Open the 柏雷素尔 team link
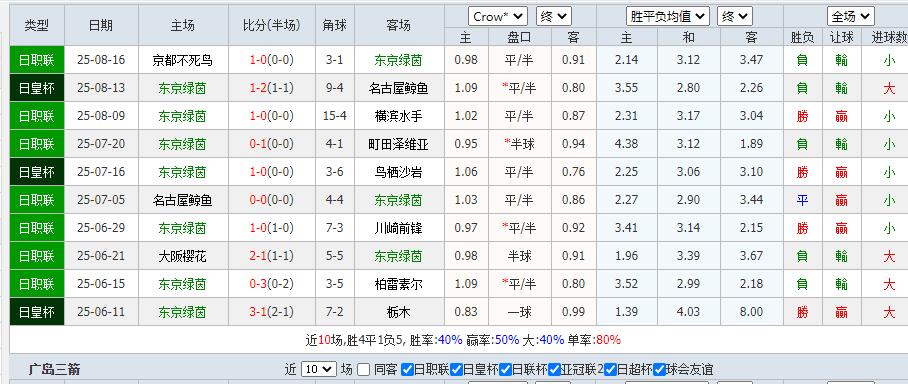908x384 pixels. (398, 284)
